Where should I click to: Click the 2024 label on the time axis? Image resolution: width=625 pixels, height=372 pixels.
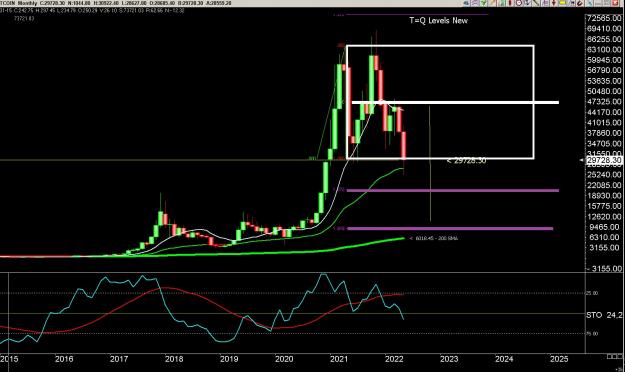(x=504, y=359)
